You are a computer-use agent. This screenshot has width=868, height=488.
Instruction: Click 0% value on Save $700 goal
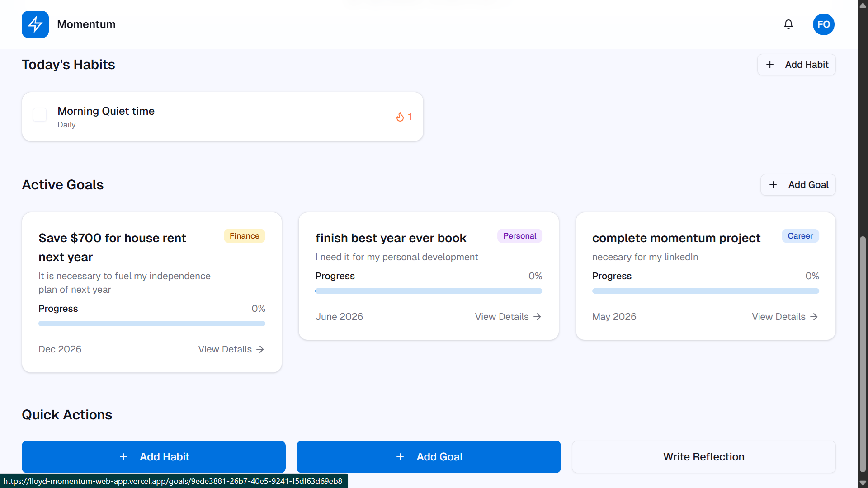click(258, 309)
